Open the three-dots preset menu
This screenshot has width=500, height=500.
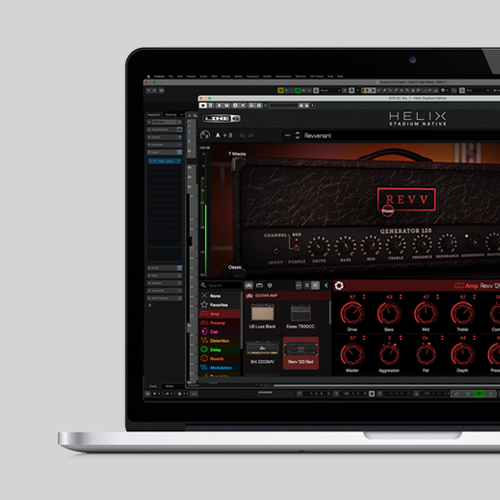click(x=287, y=135)
